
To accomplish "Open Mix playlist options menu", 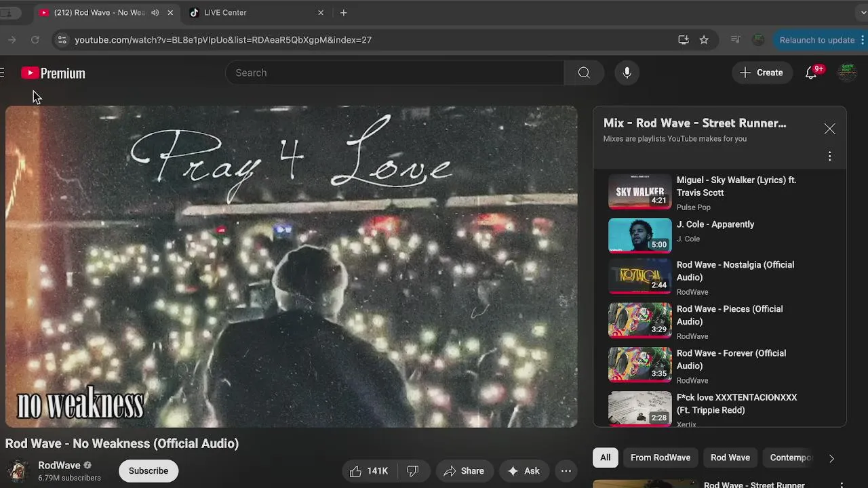I will (829, 157).
